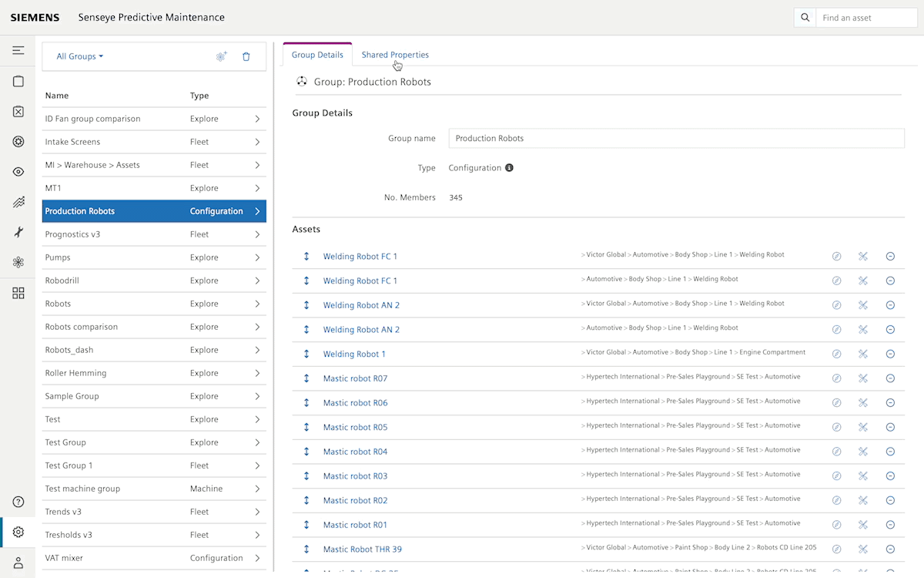Click the trends chart icon in the sidebar
924x578 pixels.
pyautogui.click(x=18, y=202)
